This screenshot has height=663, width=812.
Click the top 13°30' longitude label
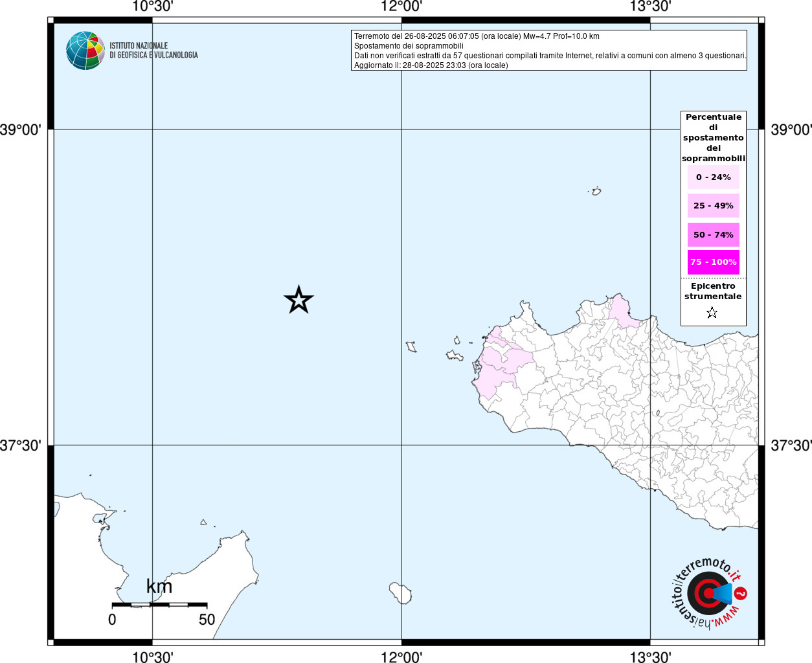coord(650,6)
